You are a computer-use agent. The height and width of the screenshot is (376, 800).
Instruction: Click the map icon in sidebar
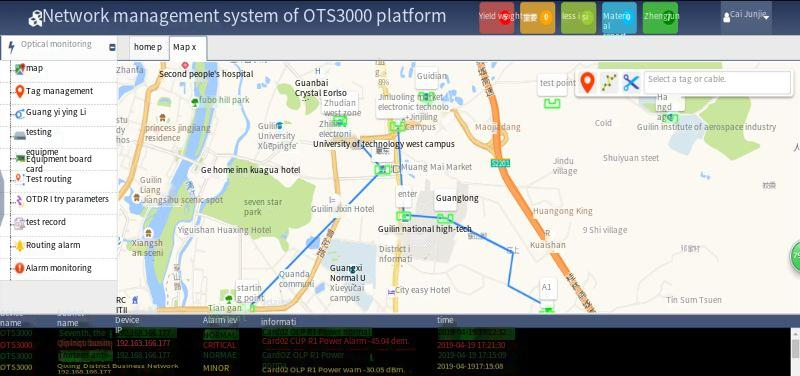(x=19, y=68)
